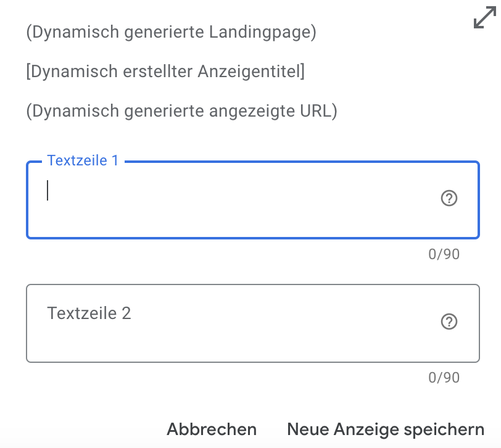Click the Textzeile 2 placeholder text
This screenshot has width=501, height=448.
coord(89,313)
